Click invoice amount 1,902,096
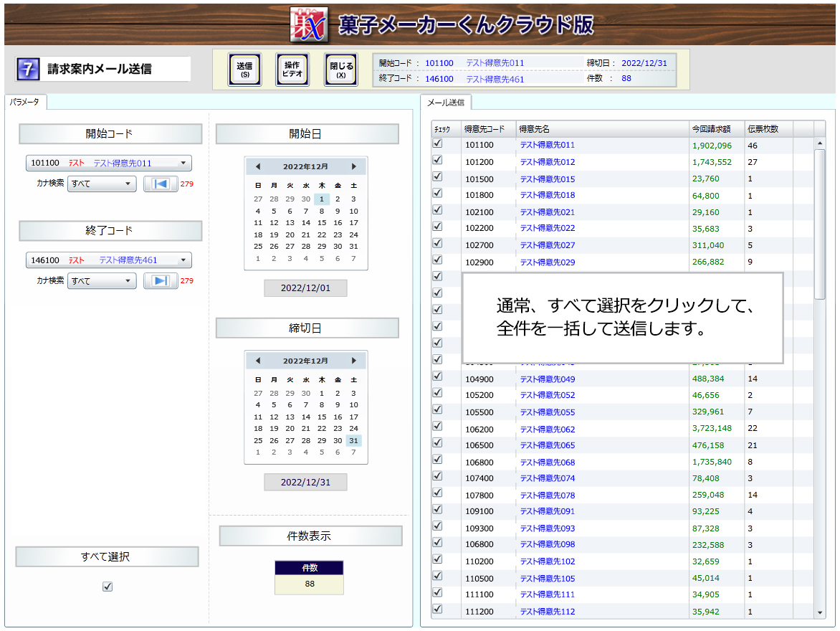 [712, 146]
